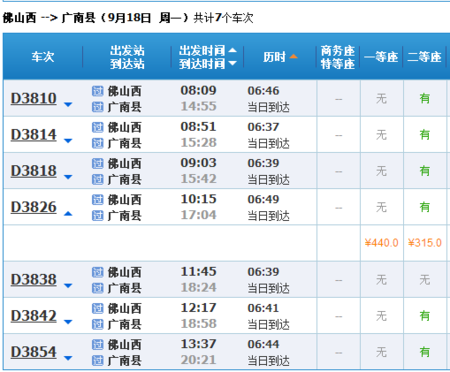Select second-class 有 for D3810
Screen dimensions: 450x372
[x=425, y=99]
